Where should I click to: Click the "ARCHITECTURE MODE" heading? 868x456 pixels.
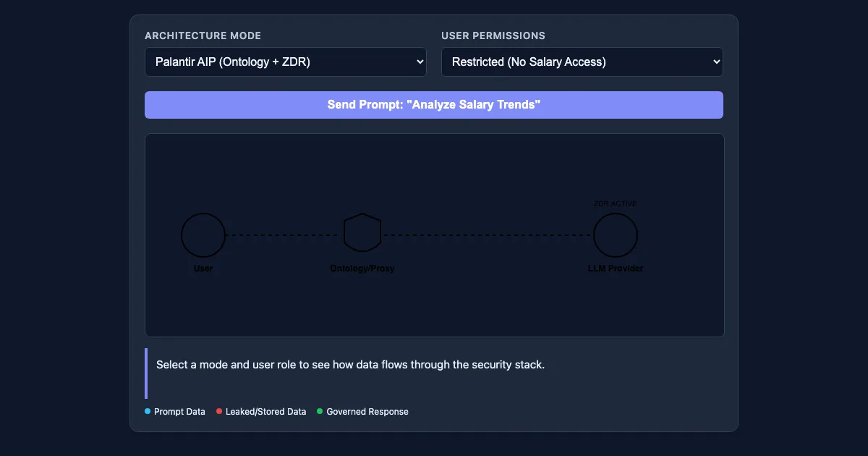203,35
